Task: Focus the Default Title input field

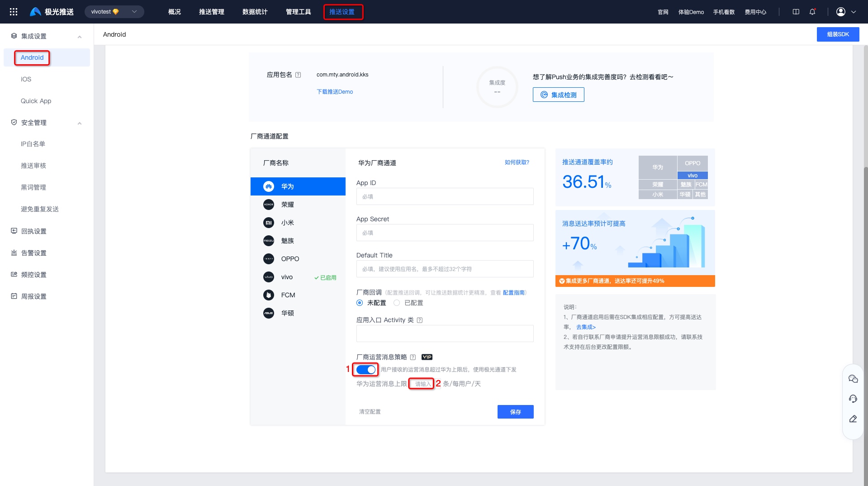Action: 445,269
